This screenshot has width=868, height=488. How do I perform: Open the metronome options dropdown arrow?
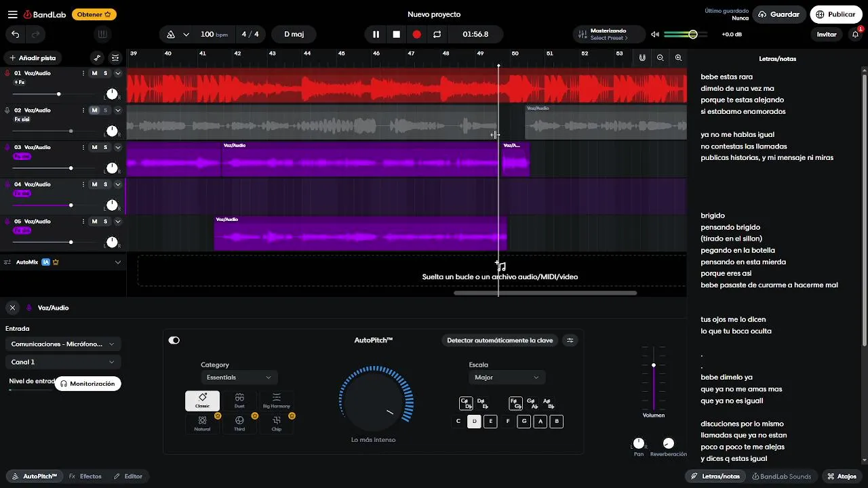coord(186,34)
